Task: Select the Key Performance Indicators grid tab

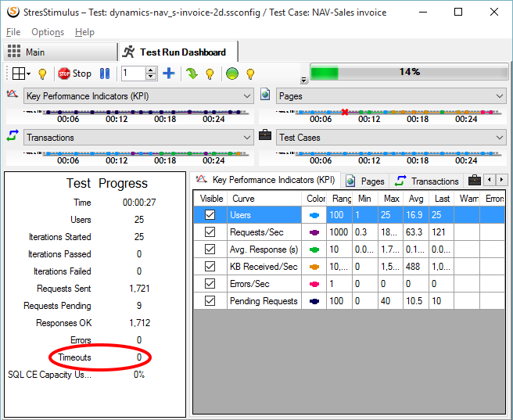Action: [266, 180]
